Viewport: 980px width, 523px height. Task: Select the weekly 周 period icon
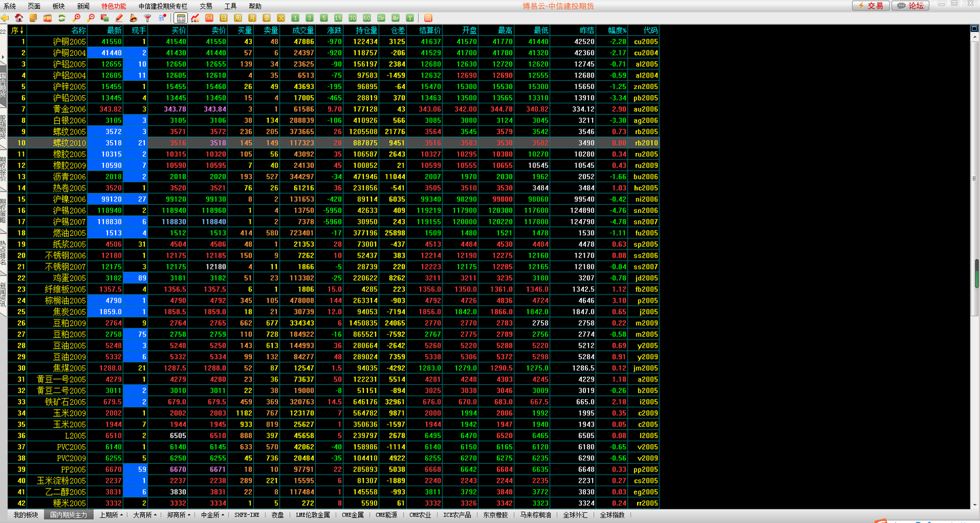coord(238,18)
